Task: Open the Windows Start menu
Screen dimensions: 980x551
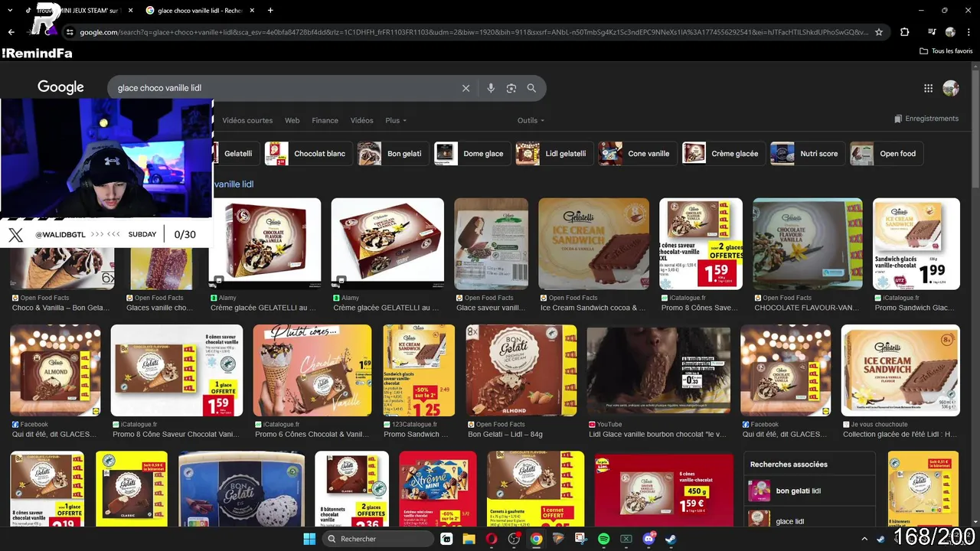Action: [309, 539]
